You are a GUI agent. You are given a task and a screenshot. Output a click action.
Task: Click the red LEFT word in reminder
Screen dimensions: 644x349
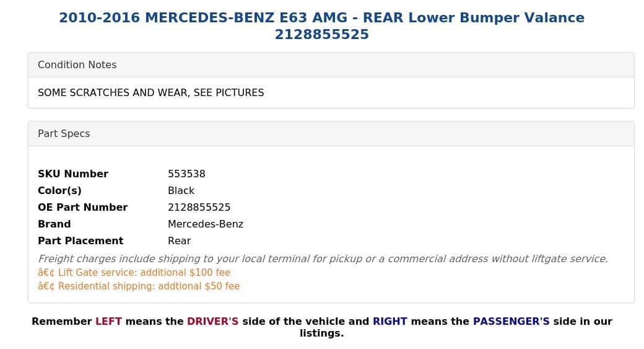click(x=108, y=321)
